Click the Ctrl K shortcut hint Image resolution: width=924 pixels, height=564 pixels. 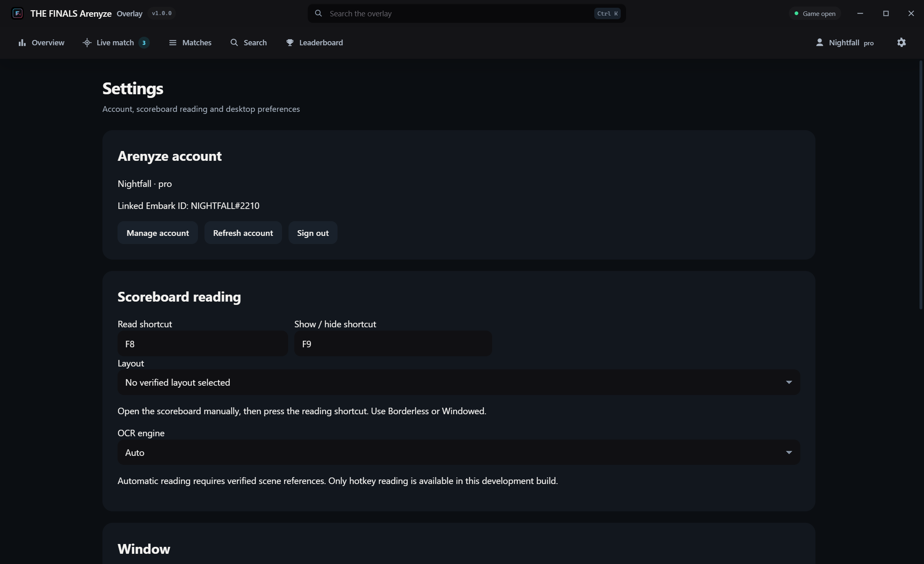[x=607, y=13]
